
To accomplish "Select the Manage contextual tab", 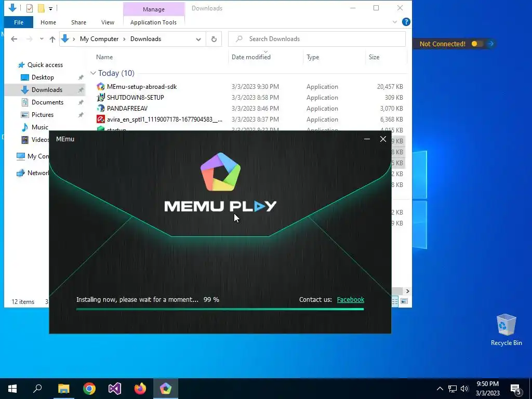I will [x=154, y=9].
